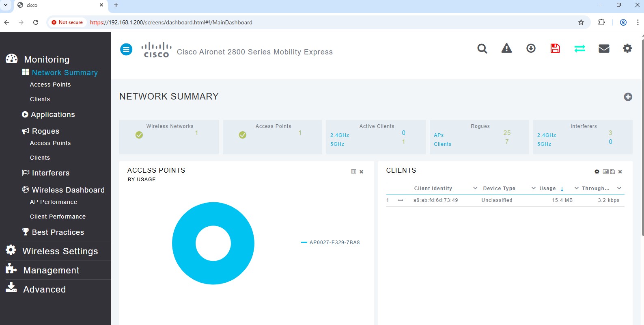The height and width of the screenshot is (325, 644).
Task: Open Best Practices in the sidebar
Action: [58, 232]
